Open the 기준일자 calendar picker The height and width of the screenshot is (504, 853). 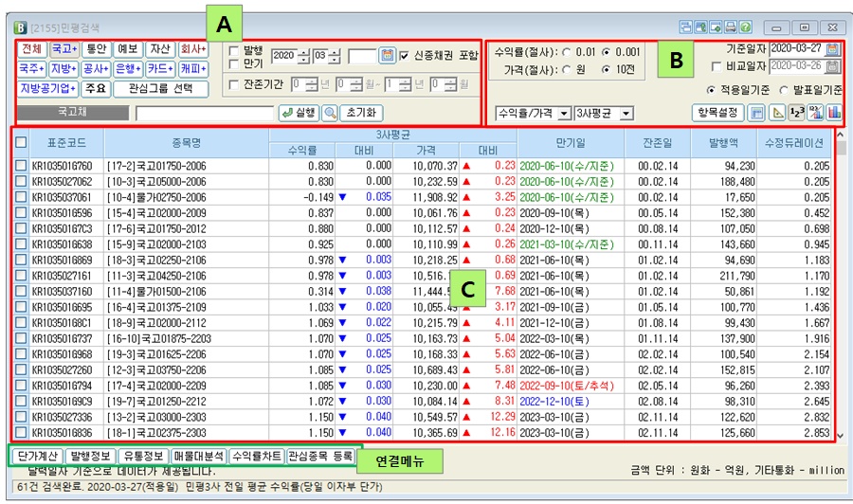tap(832, 49)
